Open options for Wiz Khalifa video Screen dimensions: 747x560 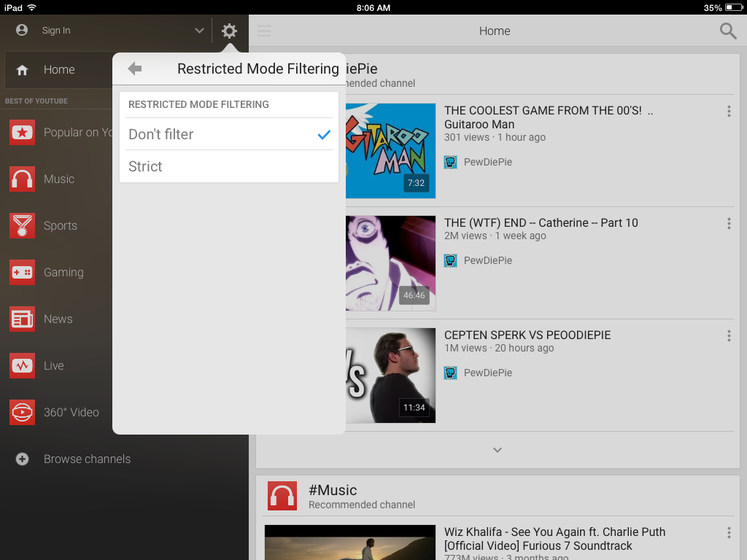click(729, 533)
